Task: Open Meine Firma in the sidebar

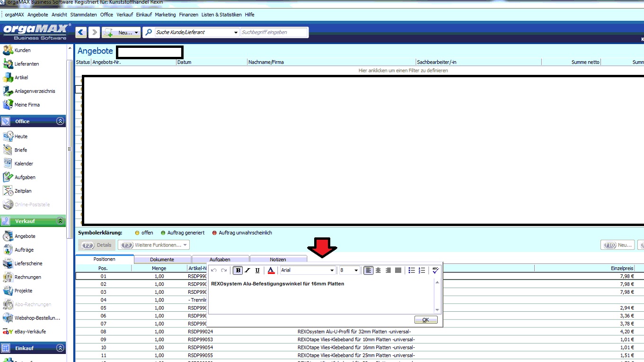Action: [21, 105]
